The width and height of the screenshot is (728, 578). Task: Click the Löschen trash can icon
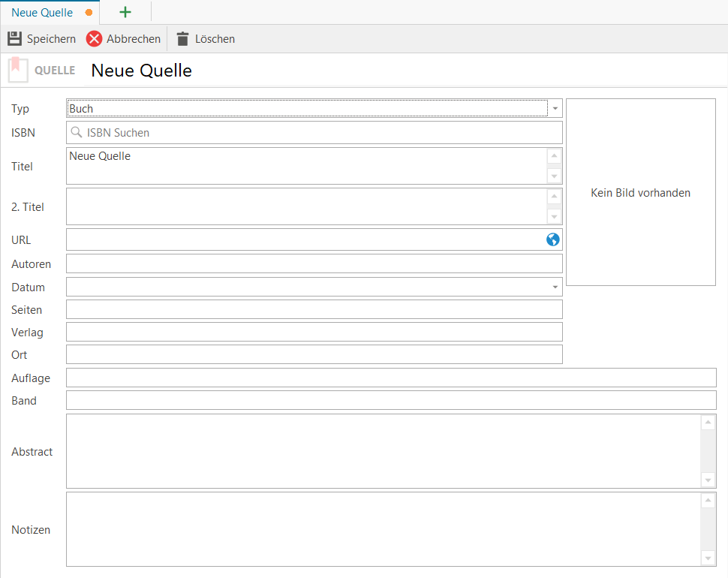pyautogui.click(x=183, y=39)
